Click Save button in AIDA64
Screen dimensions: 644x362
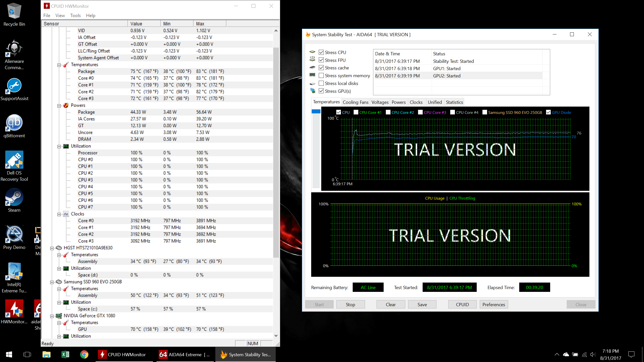click(422, 304)
